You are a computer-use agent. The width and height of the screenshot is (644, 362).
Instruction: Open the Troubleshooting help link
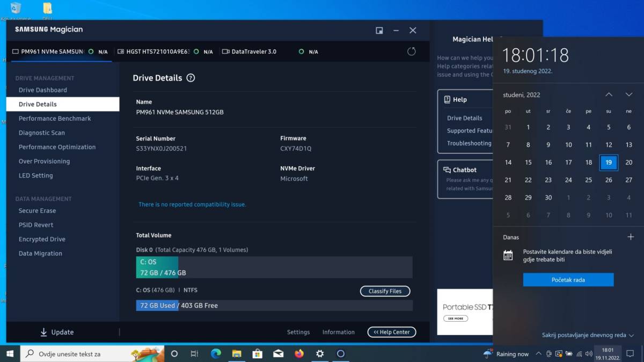pos(469,143)
